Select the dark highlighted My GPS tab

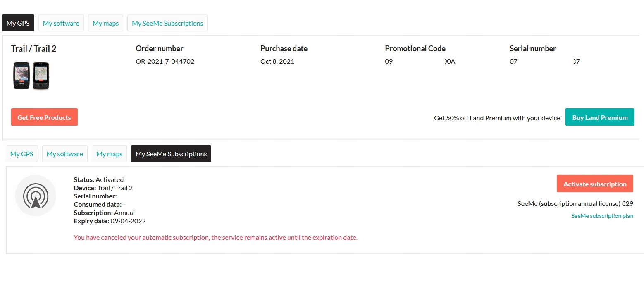[x=18, y=23]
